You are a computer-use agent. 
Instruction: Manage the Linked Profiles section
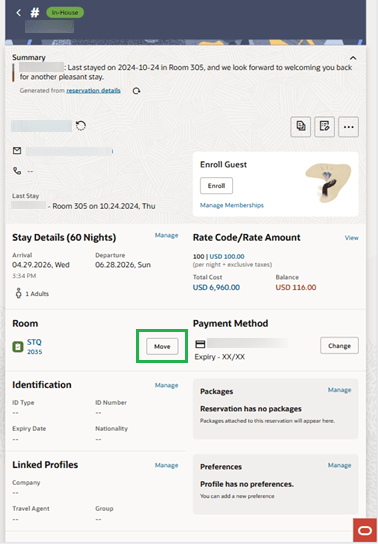pos(166,465)
